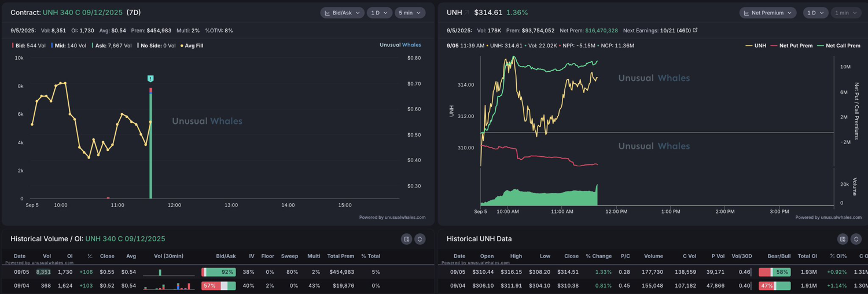Toggle the Net Call Prem line in the legend
Screen dimensions: 868x294
(x=838, y=45)
